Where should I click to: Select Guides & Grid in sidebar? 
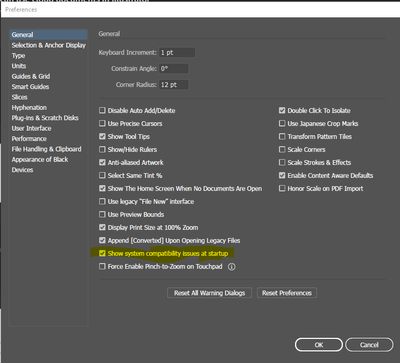tap(31, 76)
